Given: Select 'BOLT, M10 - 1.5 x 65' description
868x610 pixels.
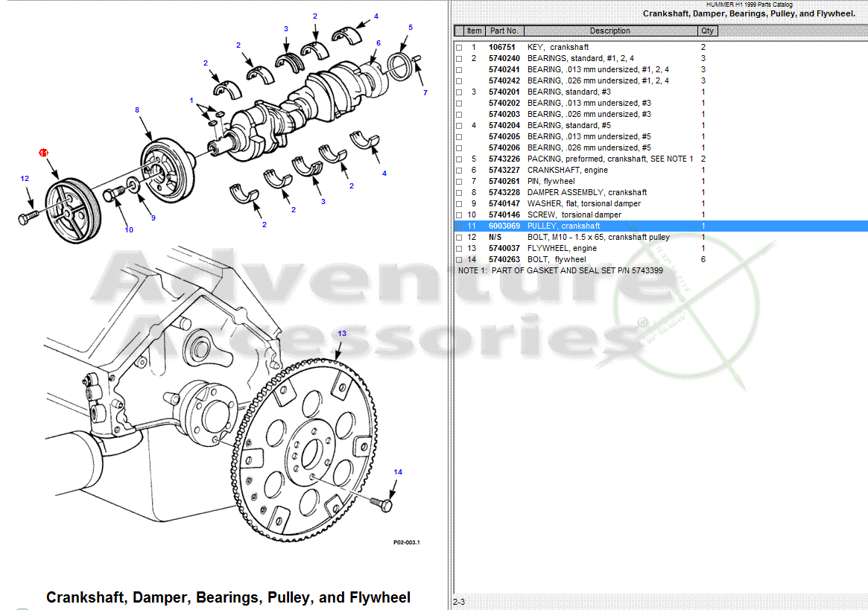Looking at the screenshot, I should coord(598,237).
